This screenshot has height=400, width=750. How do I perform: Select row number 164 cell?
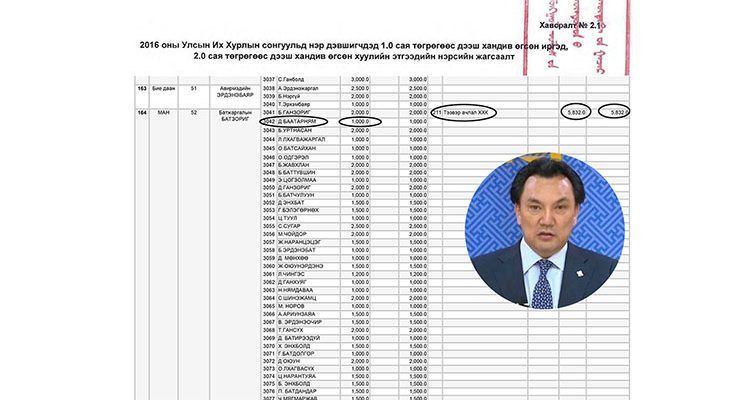[142, 112]
